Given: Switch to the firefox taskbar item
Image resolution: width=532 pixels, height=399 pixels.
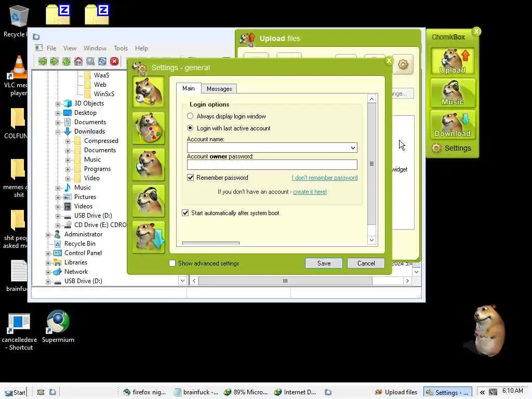Looking at the screenshot, I should [145, 392].
